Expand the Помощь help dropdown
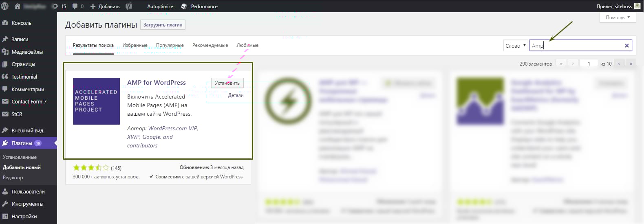The image size is (644, 224). pos(618,17)
